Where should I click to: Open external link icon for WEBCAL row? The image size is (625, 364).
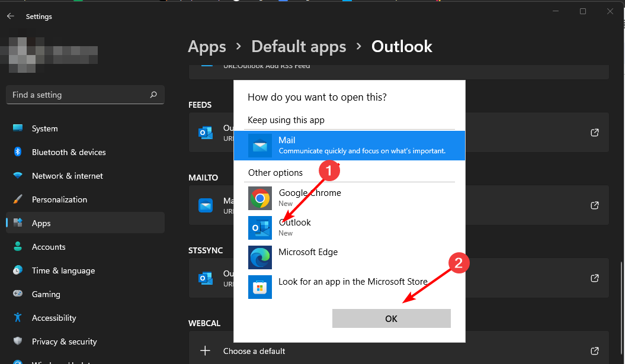(594, 351)
